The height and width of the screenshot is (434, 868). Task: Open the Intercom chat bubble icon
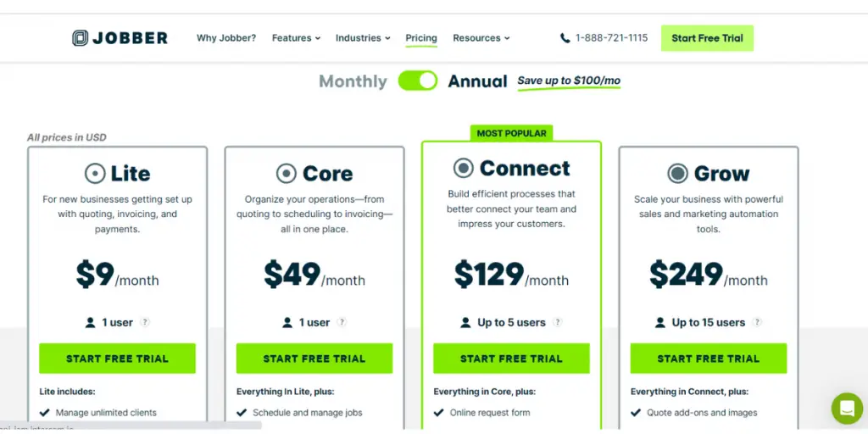pyautogui.click(x=847, y=409)
